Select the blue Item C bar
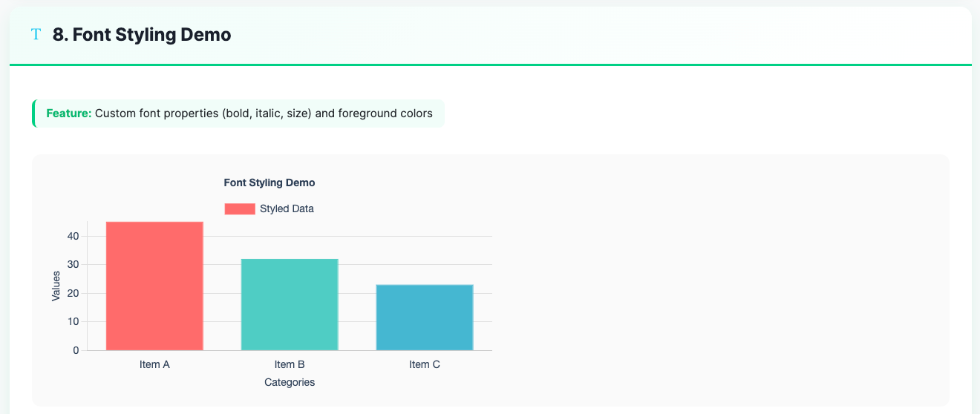The image size is (980, 414). tap(425, 317)
